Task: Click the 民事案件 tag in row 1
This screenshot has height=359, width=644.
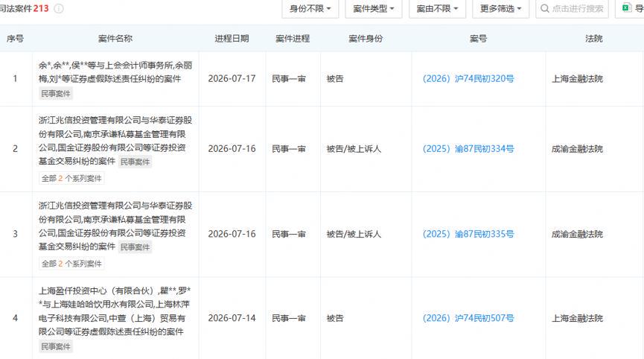Action: click(x=56, y=94)
